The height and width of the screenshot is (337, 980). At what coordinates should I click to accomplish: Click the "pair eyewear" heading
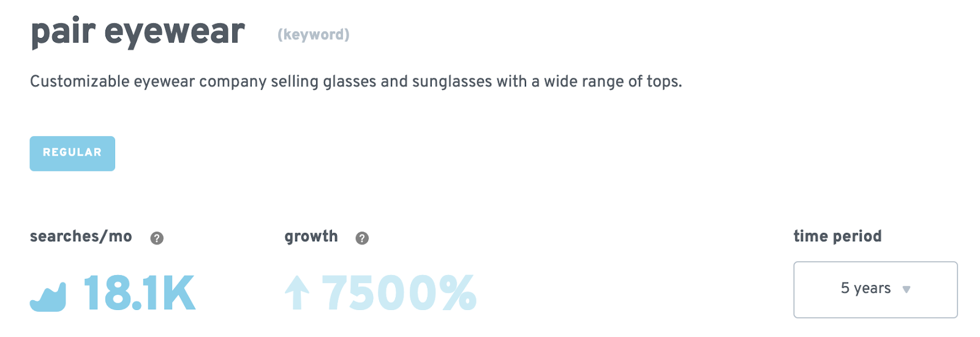tap(138, 32)
